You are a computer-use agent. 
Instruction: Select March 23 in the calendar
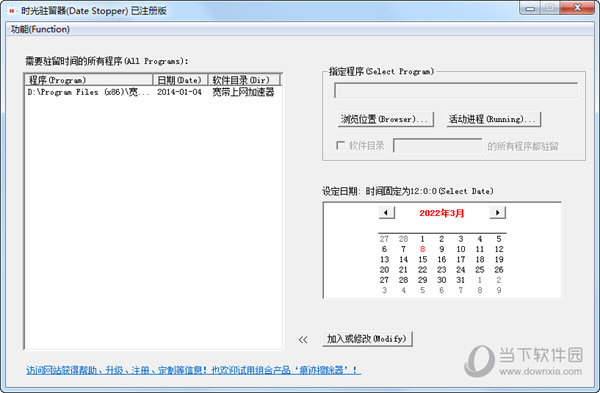point(442,270)
